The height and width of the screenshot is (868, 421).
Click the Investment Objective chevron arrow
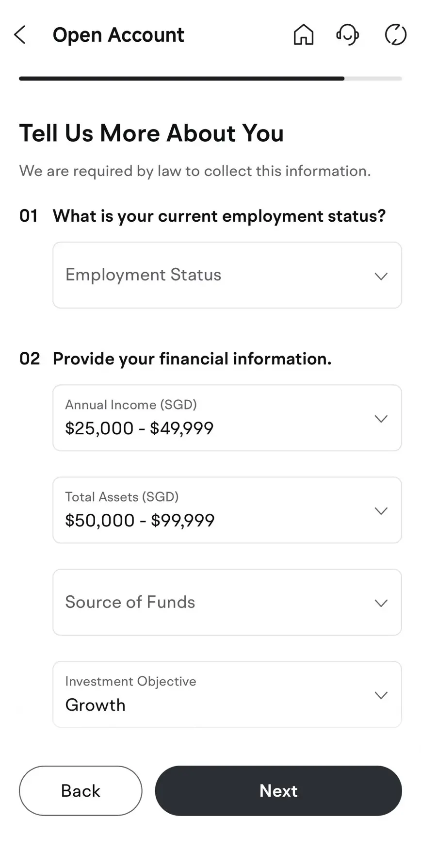tap(381, 695)
